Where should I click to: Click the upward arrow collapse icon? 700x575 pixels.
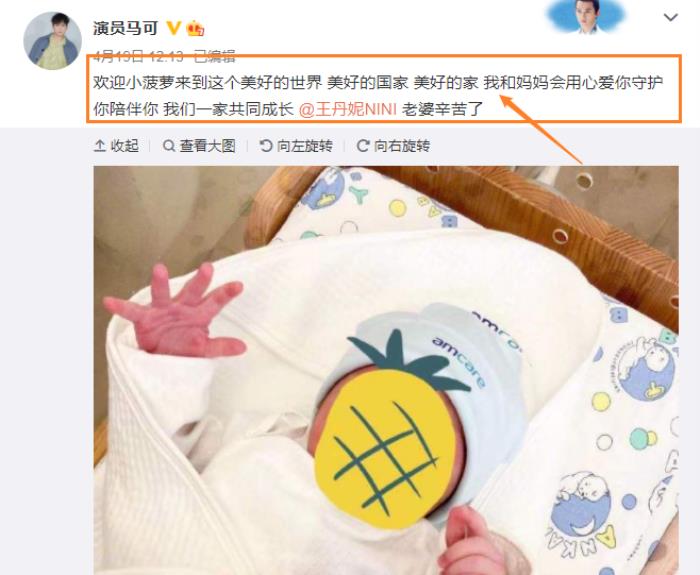coord(100,146)
